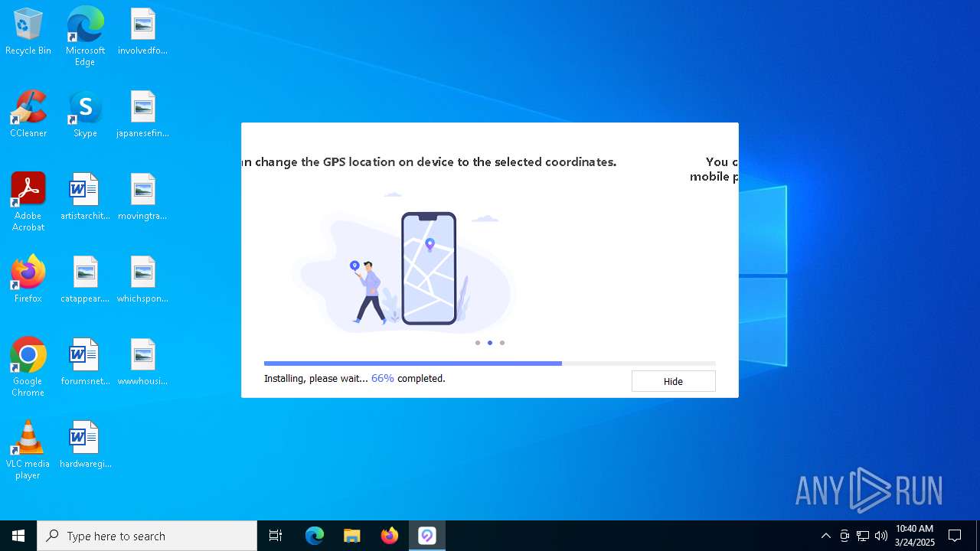Click the GPS location description heading
980x551 pixels.
pos(430,162)
